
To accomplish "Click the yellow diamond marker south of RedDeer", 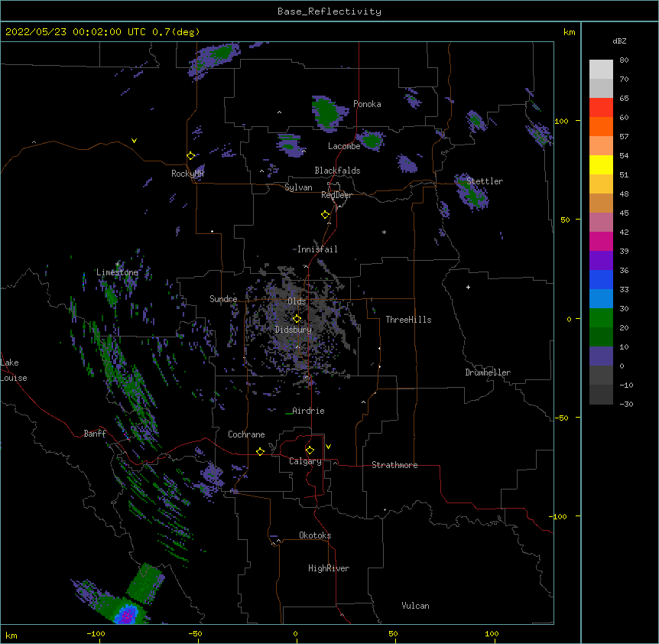I will 325,215.
